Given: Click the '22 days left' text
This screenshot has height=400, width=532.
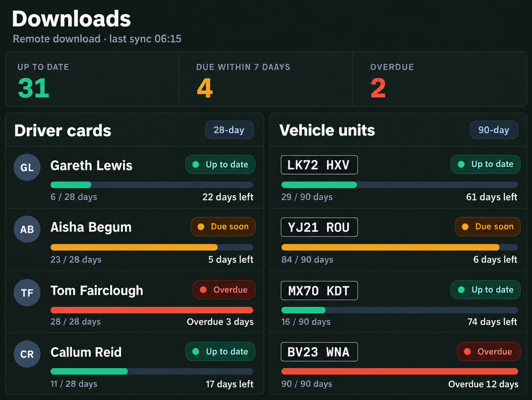Looking at the screenshot, I should pos(228,197).
